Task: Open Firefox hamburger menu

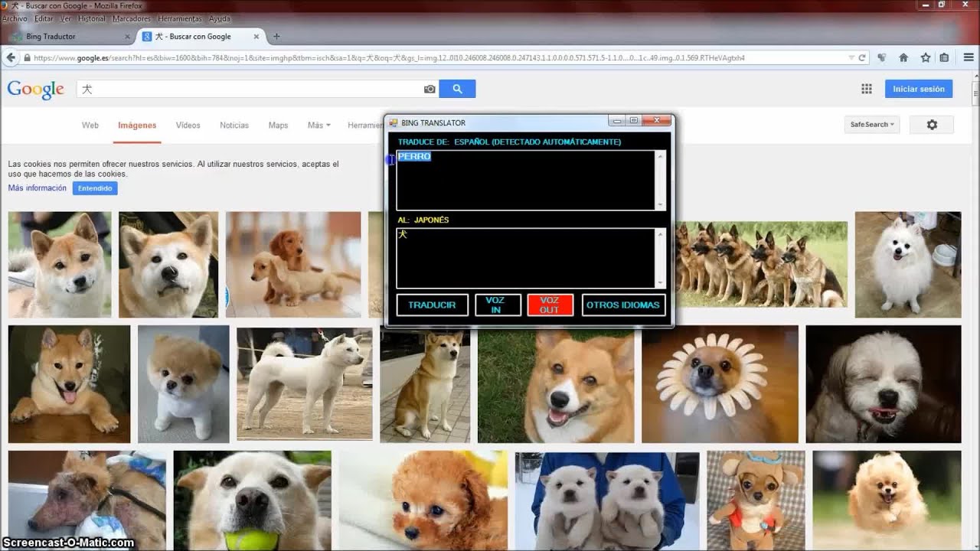Action: click(x=969, y=57)
